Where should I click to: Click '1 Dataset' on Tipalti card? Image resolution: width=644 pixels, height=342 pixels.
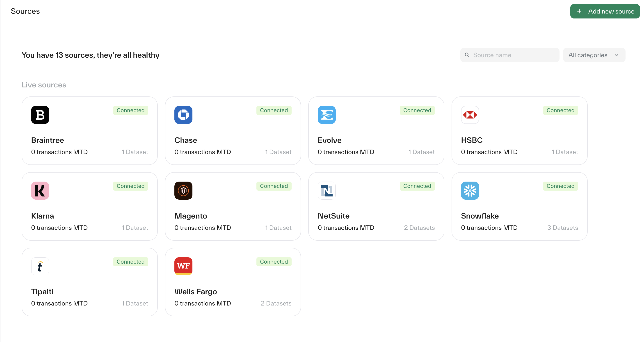tap(135, 303)
